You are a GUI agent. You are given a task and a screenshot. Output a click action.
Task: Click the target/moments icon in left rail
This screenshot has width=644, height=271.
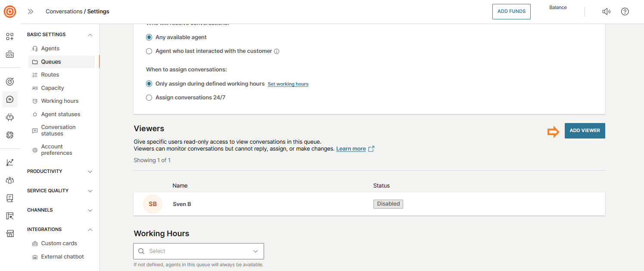coord(10,81)
